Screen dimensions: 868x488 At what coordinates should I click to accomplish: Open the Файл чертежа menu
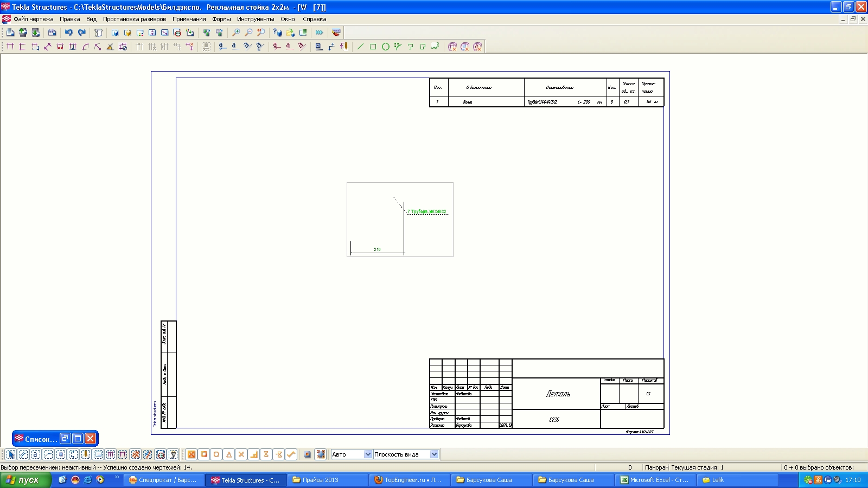[33, 19]
